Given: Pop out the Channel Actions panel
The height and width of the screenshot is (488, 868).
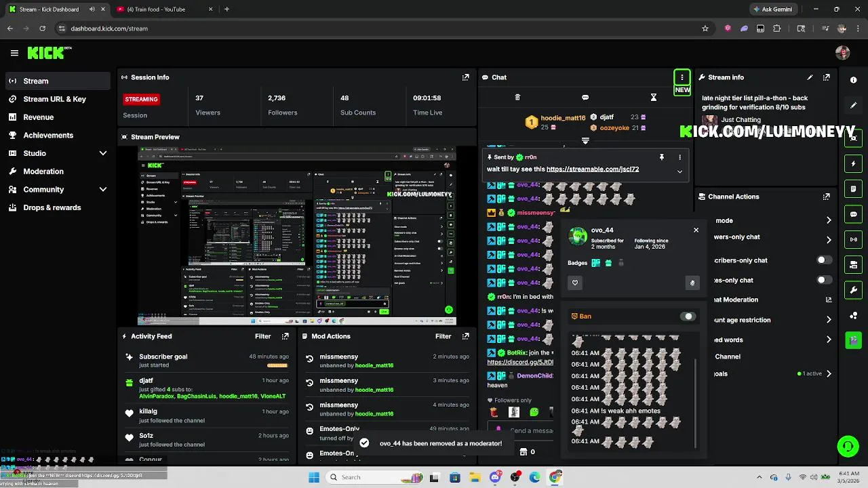Looking at the screenshot, I should point(826,197).
